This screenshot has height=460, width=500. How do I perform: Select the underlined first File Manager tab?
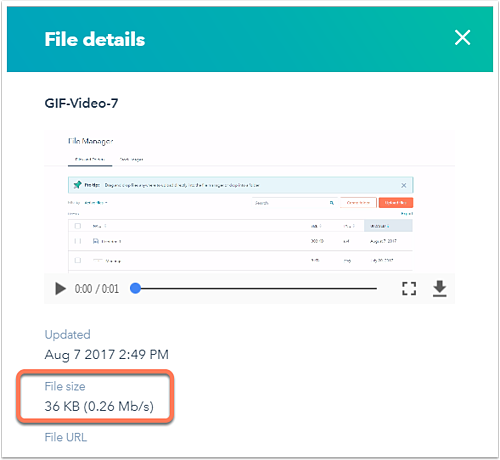point(90,159)
